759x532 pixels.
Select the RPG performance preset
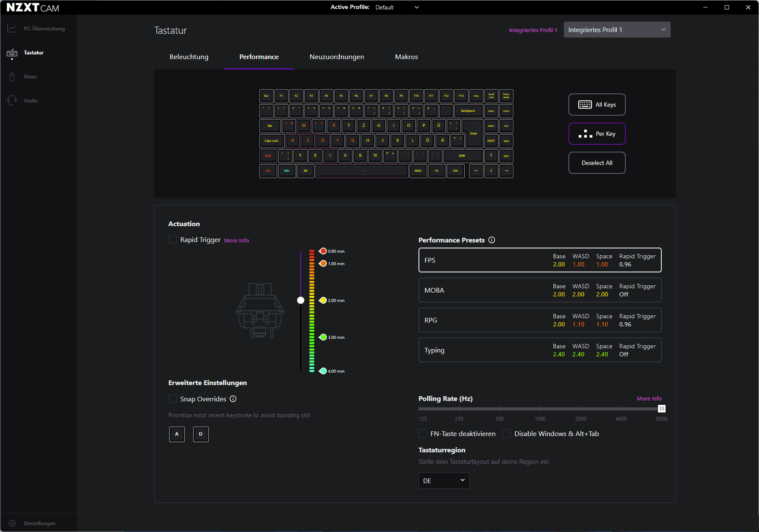pyautogui.click(x=540, y=320)
